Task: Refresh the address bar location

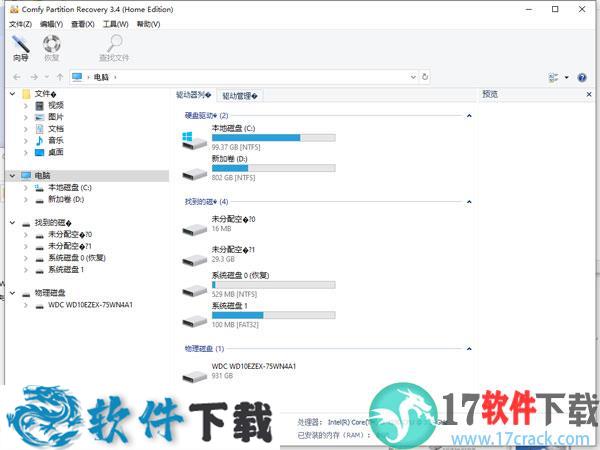Action: [425, 77]
